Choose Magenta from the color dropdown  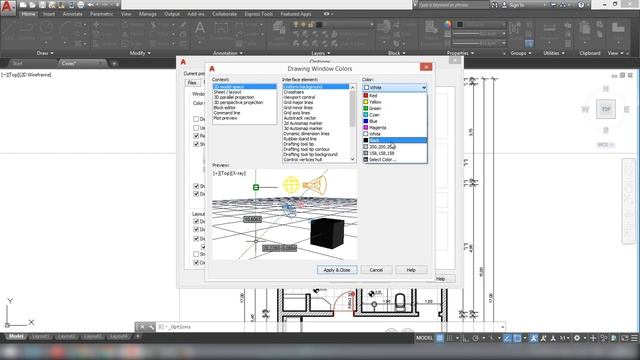point(395,127)
